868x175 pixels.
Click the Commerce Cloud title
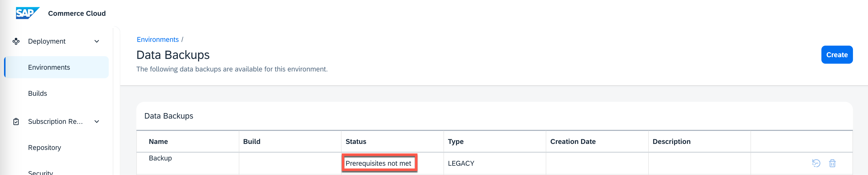point(77,14)
